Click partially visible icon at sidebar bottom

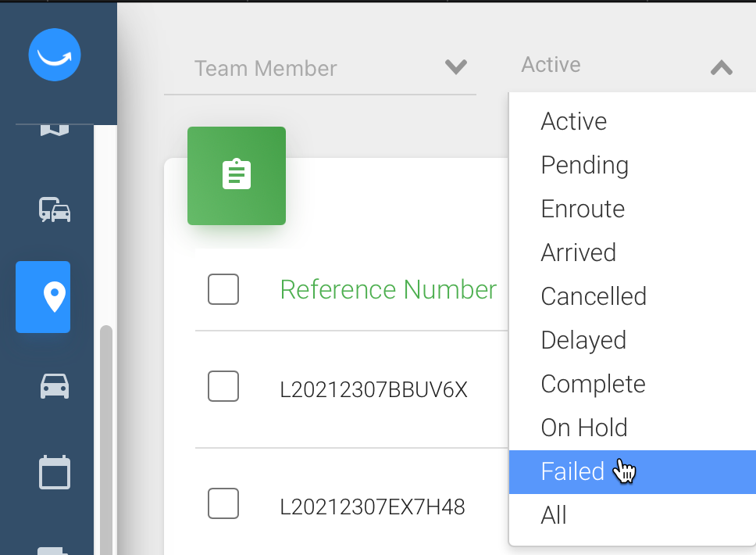tap(54, 550)
